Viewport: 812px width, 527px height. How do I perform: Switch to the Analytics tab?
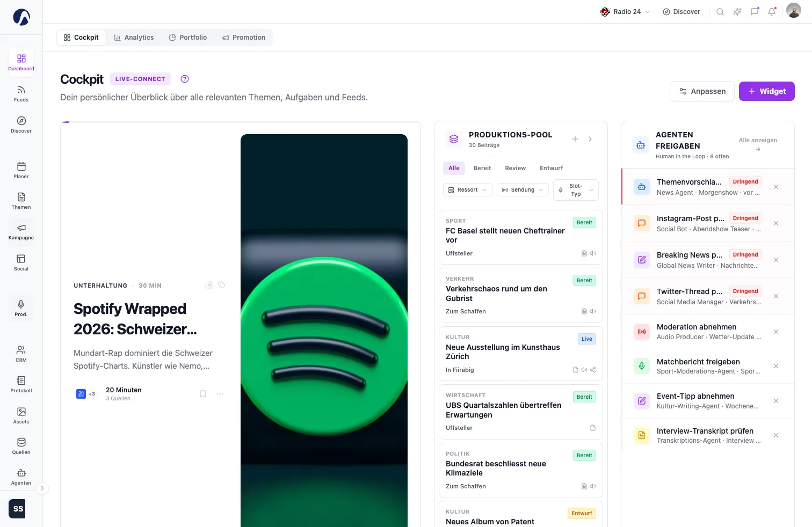(x=134, y=38)
